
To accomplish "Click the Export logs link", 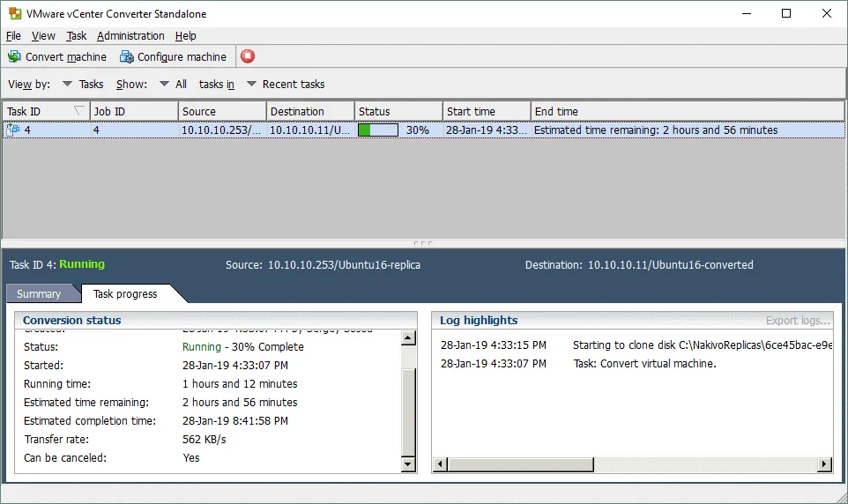I will [x=798, y=321].
